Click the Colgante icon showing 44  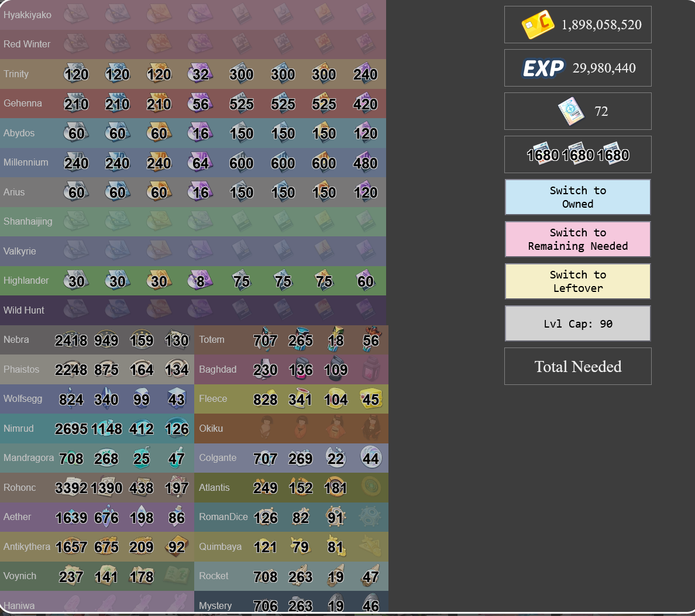370,458
